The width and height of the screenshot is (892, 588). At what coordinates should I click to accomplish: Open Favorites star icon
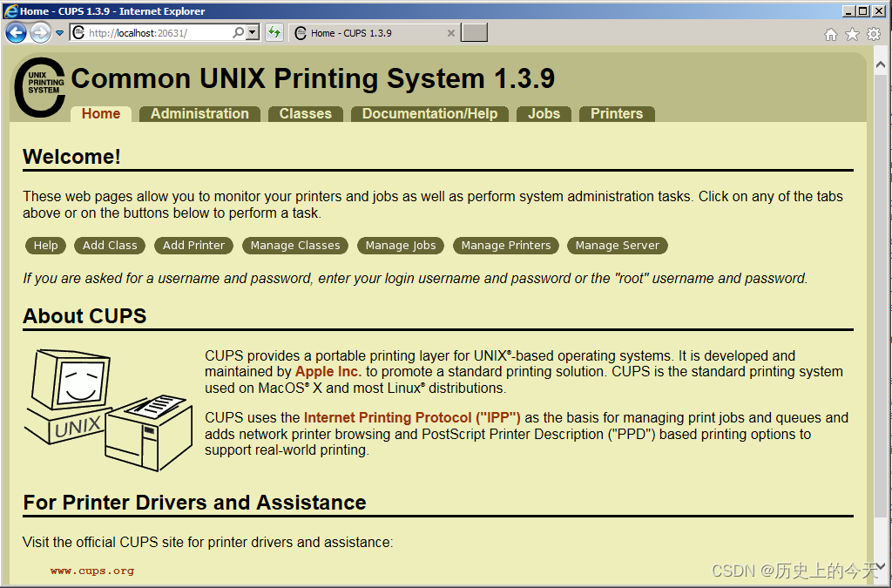pyautogui.click(x=852, y=34)
